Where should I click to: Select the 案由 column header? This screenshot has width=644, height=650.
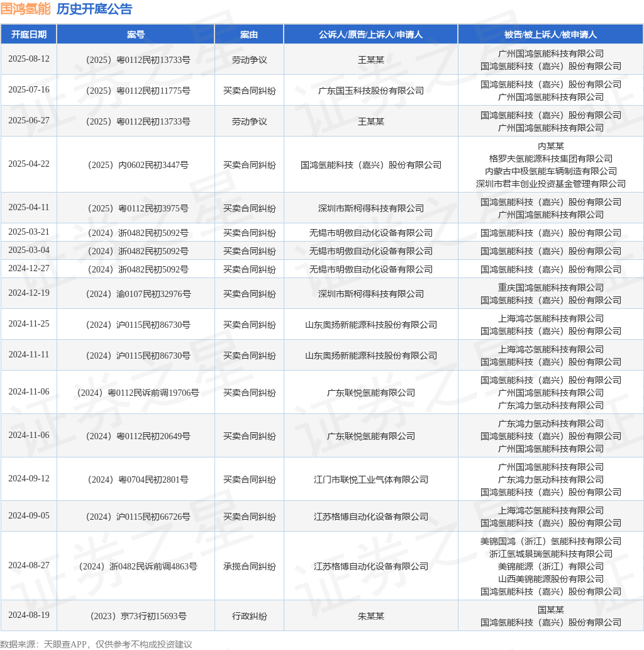[x=249, y=35]
